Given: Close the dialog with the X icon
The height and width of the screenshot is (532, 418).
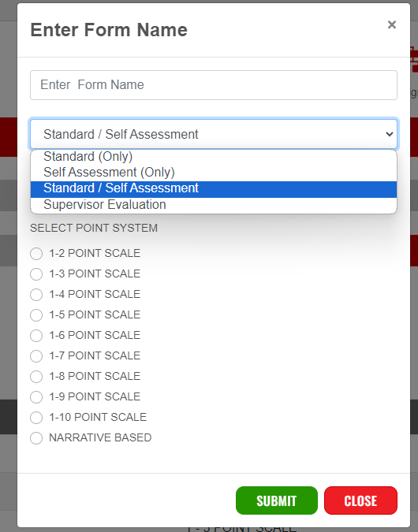Looking at the screenshot, I should coord(391,24).
